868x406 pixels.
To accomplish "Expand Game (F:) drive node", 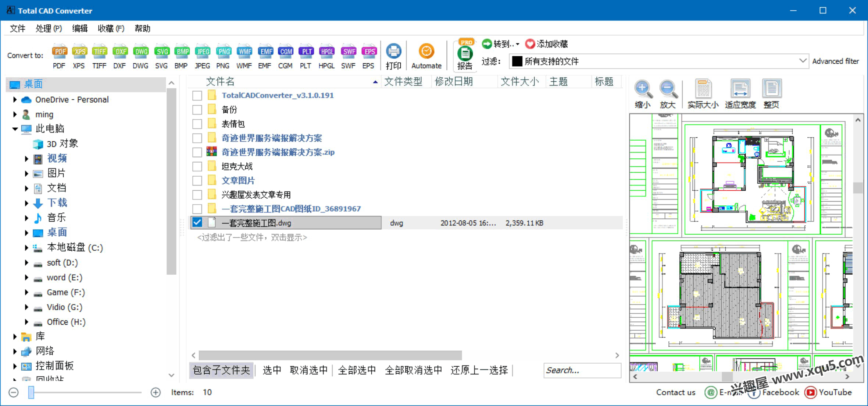I will [26, 292].
